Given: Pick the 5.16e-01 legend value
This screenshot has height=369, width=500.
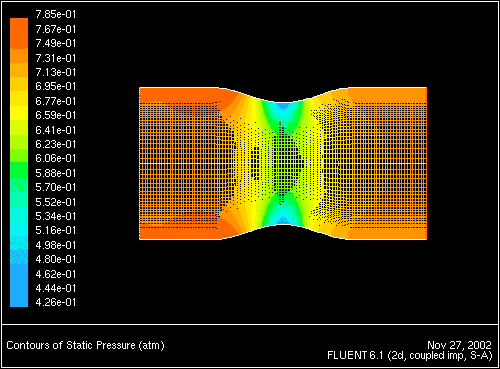Looking at the screenshot, I should pos(56,230).
